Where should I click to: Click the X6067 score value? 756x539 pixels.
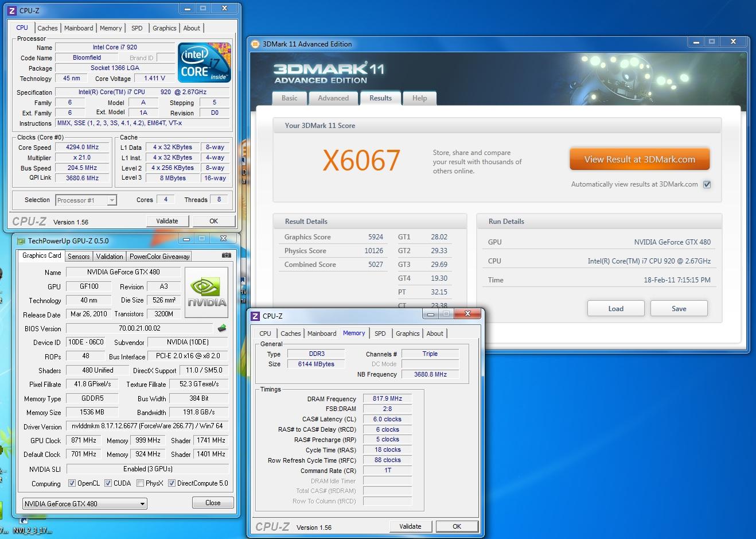(361, 160)
